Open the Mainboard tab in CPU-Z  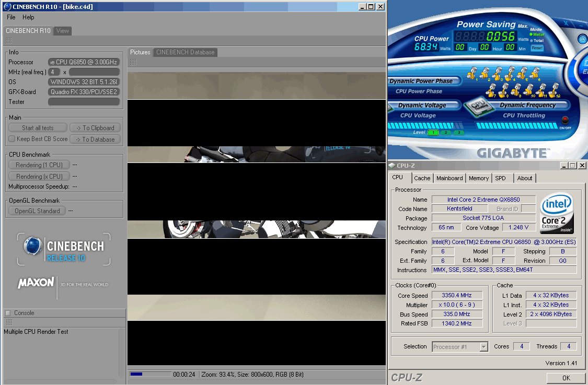(x=449, y=178)
